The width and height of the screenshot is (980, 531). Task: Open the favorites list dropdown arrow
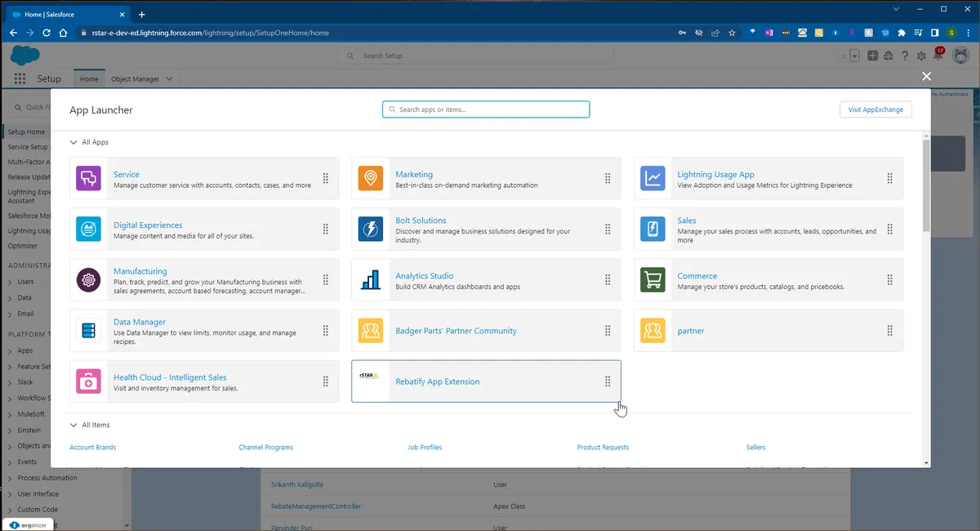854,56
